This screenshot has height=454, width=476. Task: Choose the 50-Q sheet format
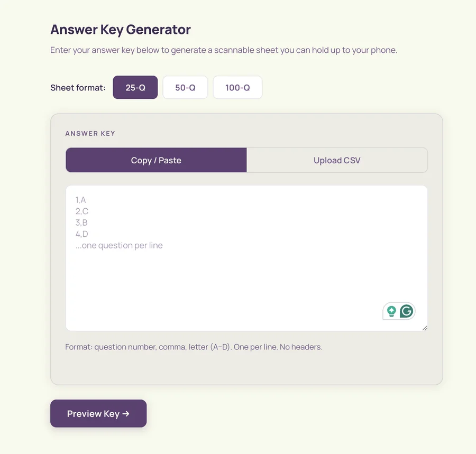185,88
